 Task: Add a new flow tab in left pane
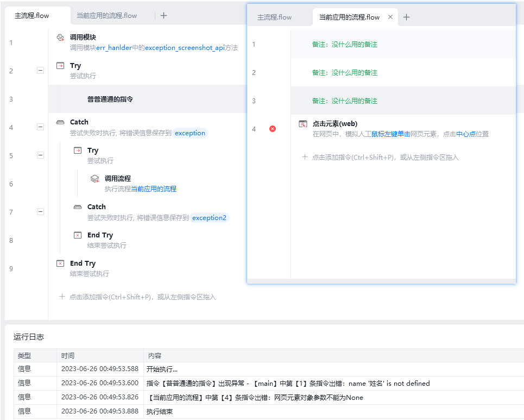click(163, 16)
